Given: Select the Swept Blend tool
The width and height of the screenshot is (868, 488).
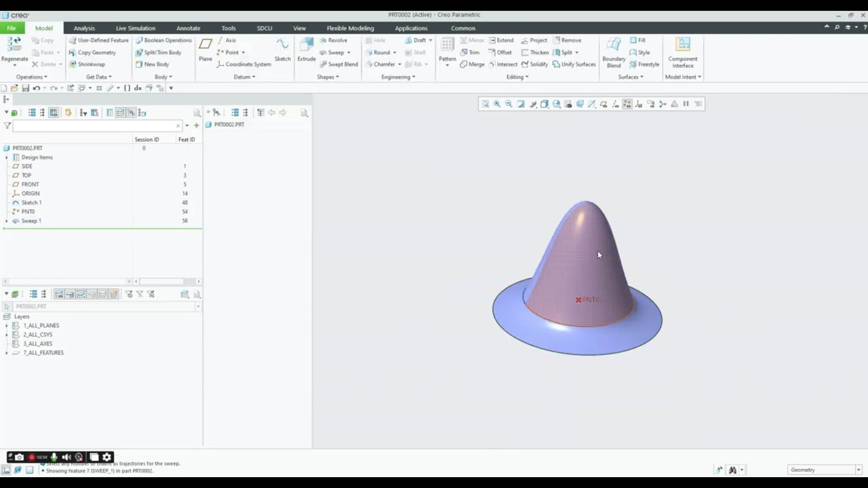Looking at the screenshot, I should (338, 64).
